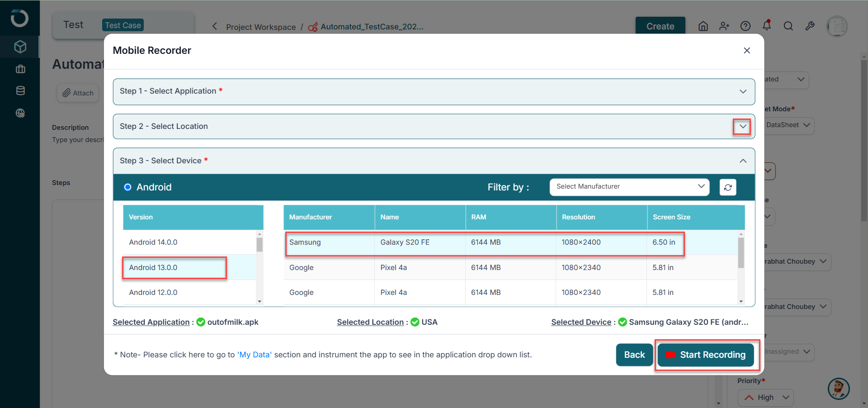Open the globe settings icon in sidebar
The width and height of the screenshot is (868, 408).
(20, 113)
